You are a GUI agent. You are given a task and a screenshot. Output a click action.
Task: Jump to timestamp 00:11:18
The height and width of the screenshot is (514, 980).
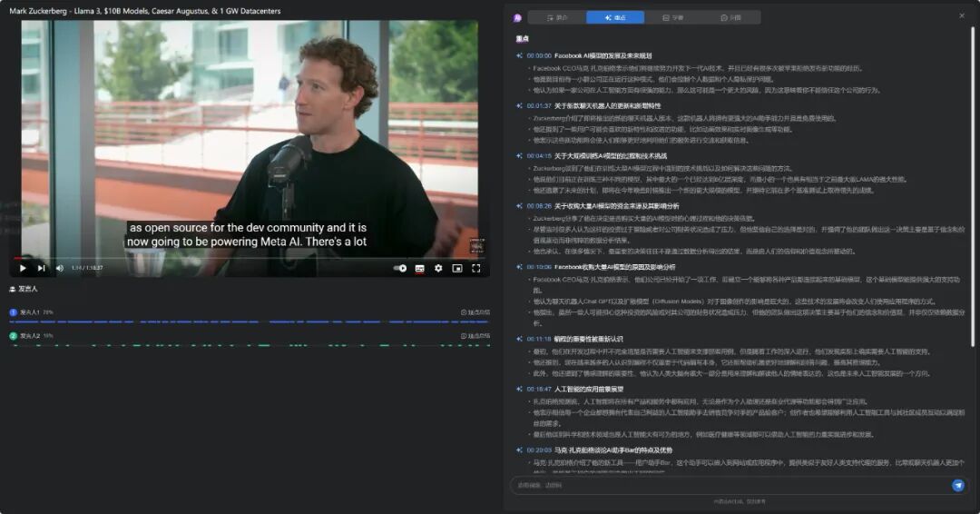coord(539,339)
